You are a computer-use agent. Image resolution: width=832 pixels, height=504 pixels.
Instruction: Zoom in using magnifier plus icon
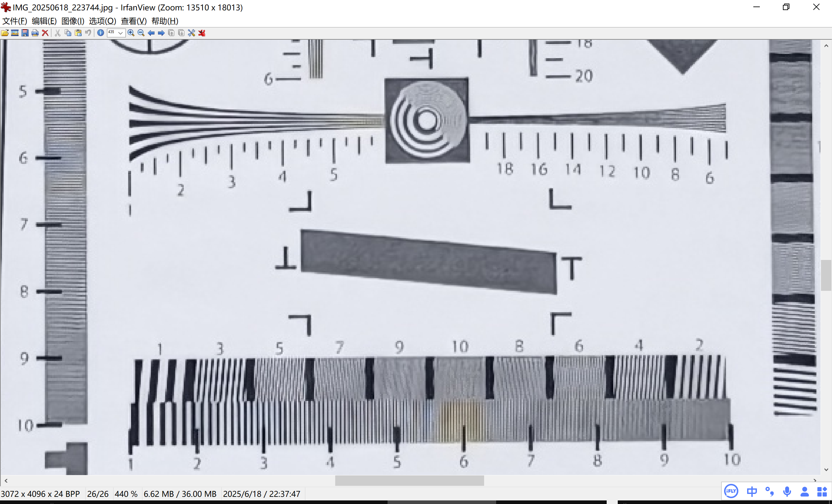[x=131, y=33]
